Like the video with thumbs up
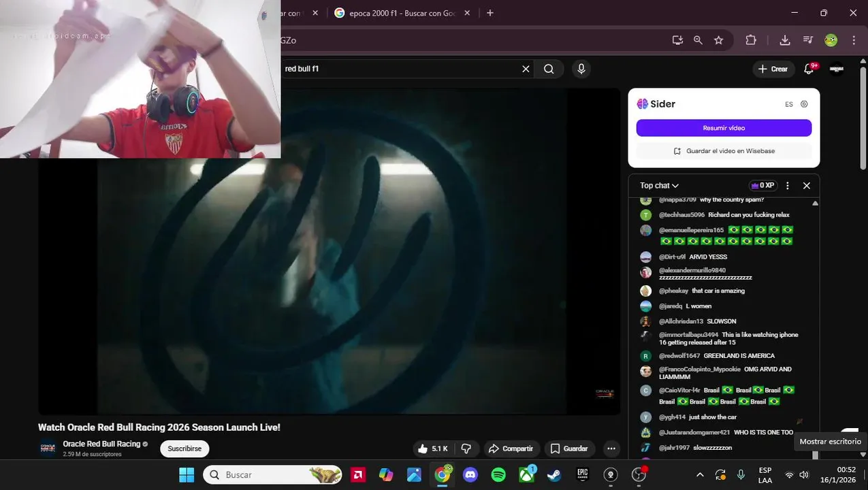The image size is (868, 490). click(x=433, y=448)
